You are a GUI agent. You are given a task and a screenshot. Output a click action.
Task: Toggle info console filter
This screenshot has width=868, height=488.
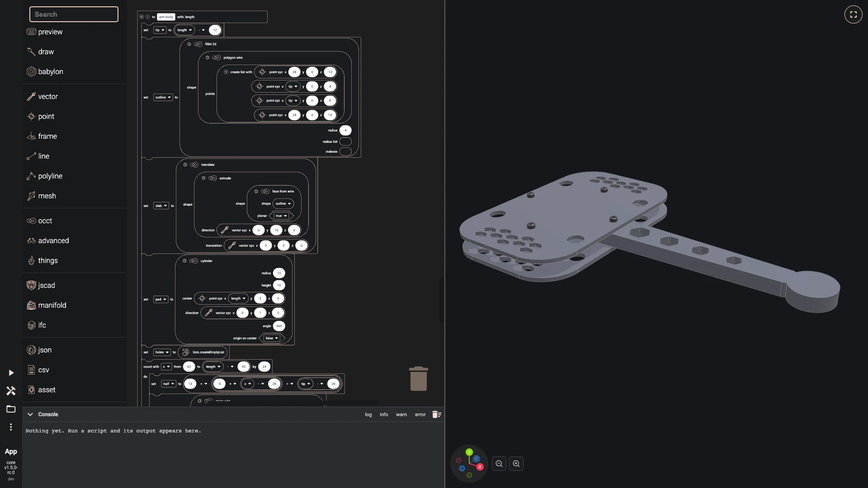tap(384, 414)
